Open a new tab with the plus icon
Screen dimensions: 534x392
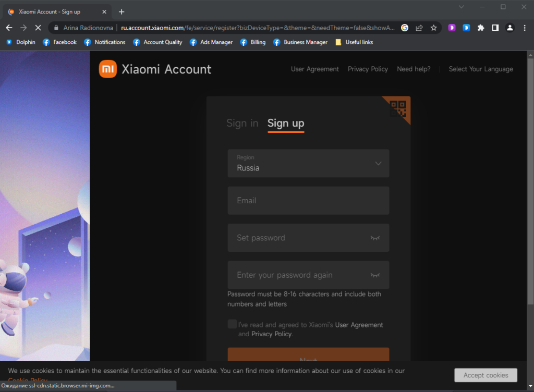coord(122,12)
